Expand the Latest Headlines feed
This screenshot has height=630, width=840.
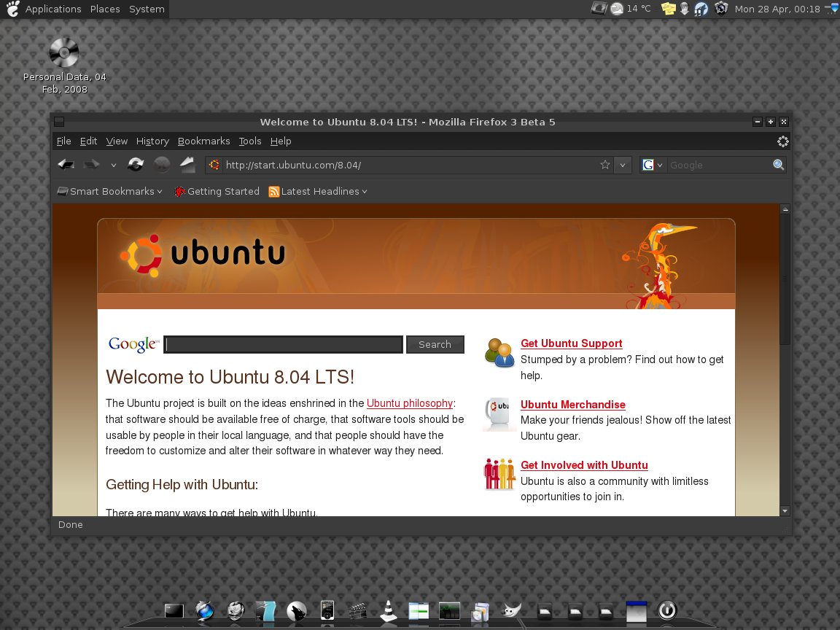click(318, 191)
